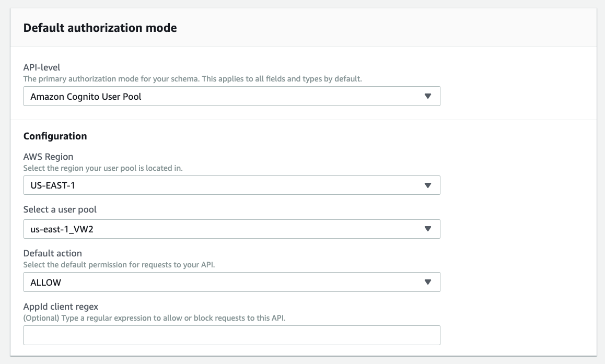This screenshot has height=364, width=605.
Task: Expand the AWS Region selector
Action: point(232,185)
